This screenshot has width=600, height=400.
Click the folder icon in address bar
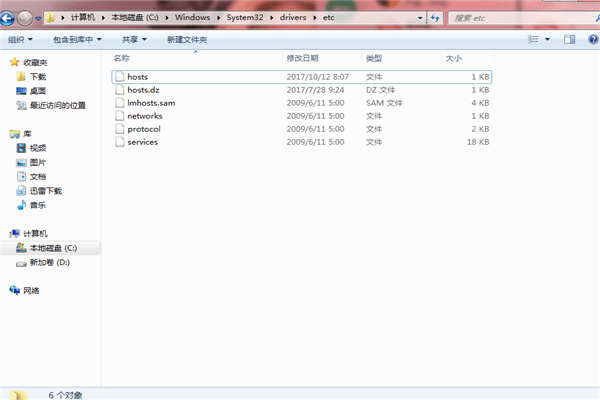tap(51, 18)
